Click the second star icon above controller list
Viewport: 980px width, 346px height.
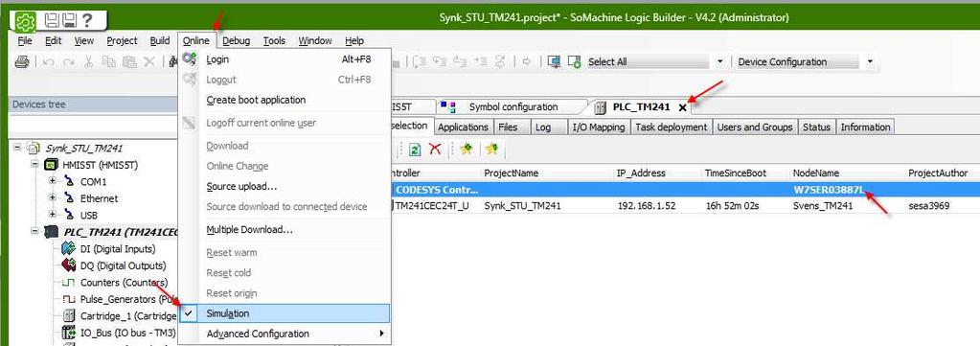pos(491,149)
